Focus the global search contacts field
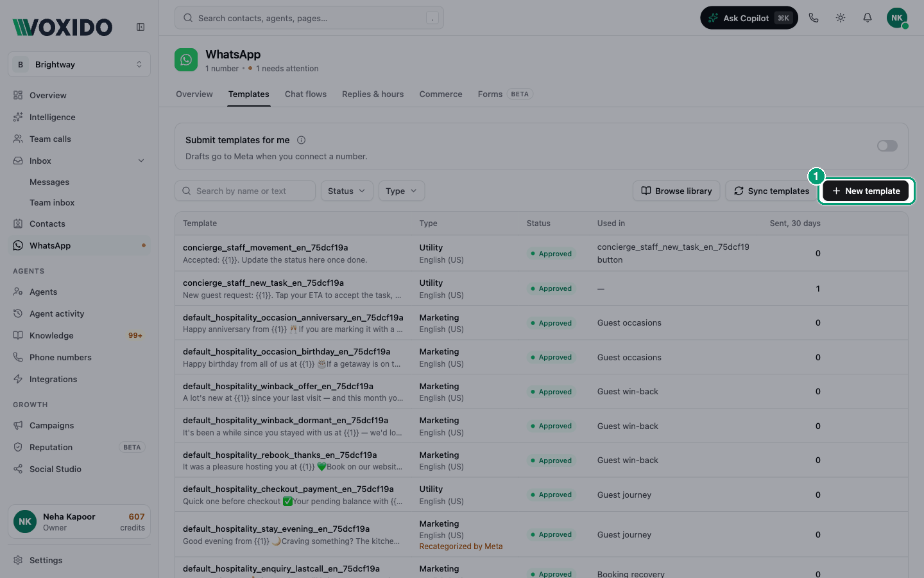 coord(309,18)
